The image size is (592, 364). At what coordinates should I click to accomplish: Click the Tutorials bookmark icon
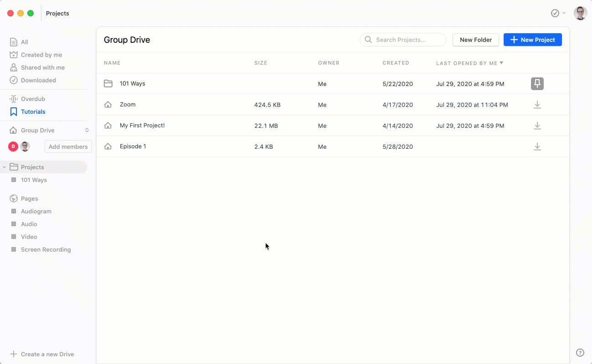pyautogui.click(x=14, y=111)
